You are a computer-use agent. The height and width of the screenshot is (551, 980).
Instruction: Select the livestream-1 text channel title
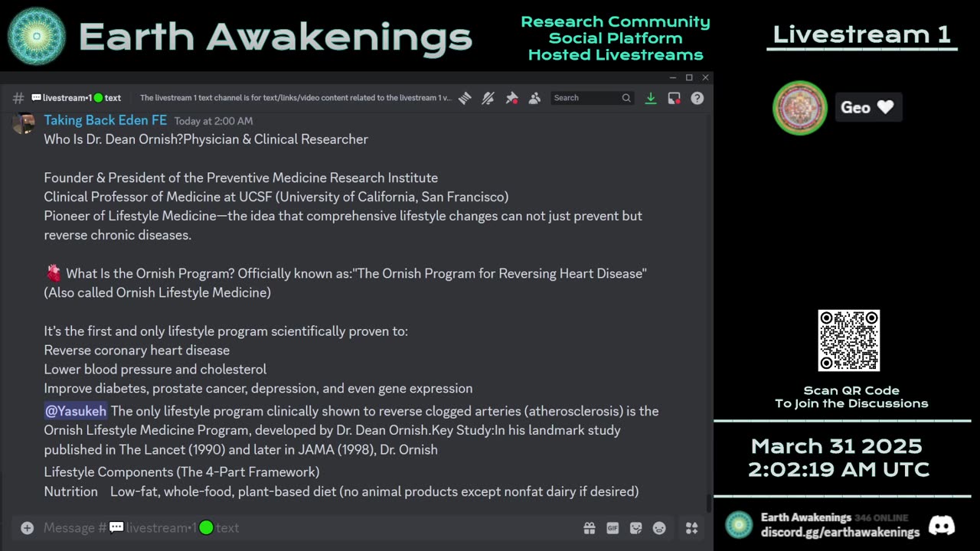tap(76, 98)
